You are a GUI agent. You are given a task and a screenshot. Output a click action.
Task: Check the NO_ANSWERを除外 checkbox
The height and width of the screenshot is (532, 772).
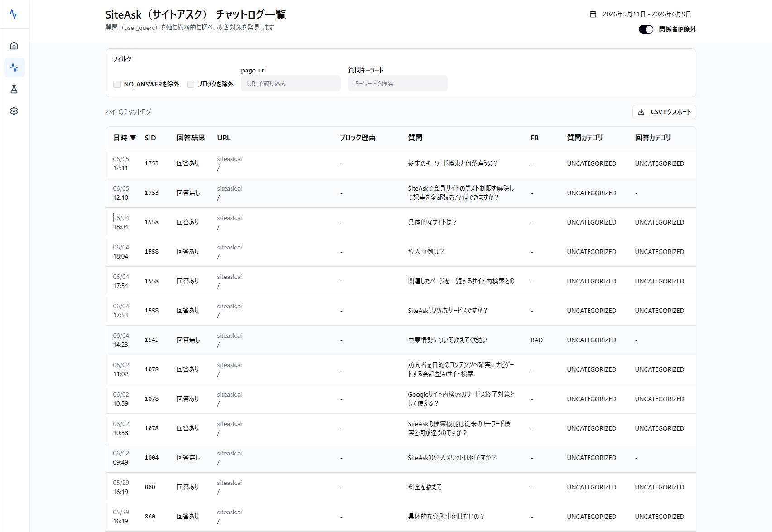pos(117,84)
